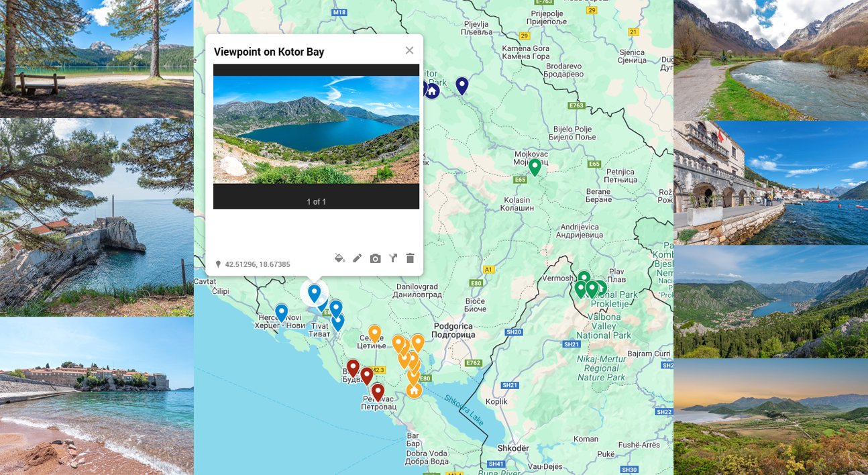Click the directions arrow icon

(393, 258)
